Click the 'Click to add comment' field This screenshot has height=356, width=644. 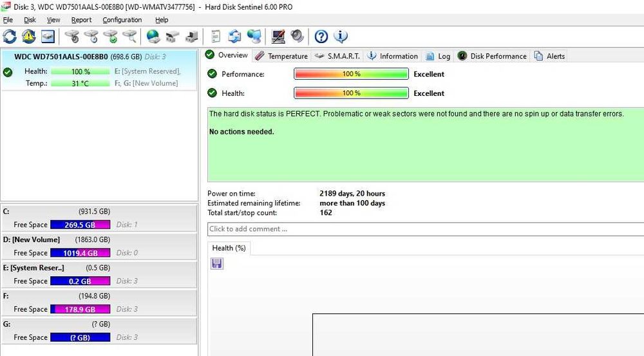point(426,229)
